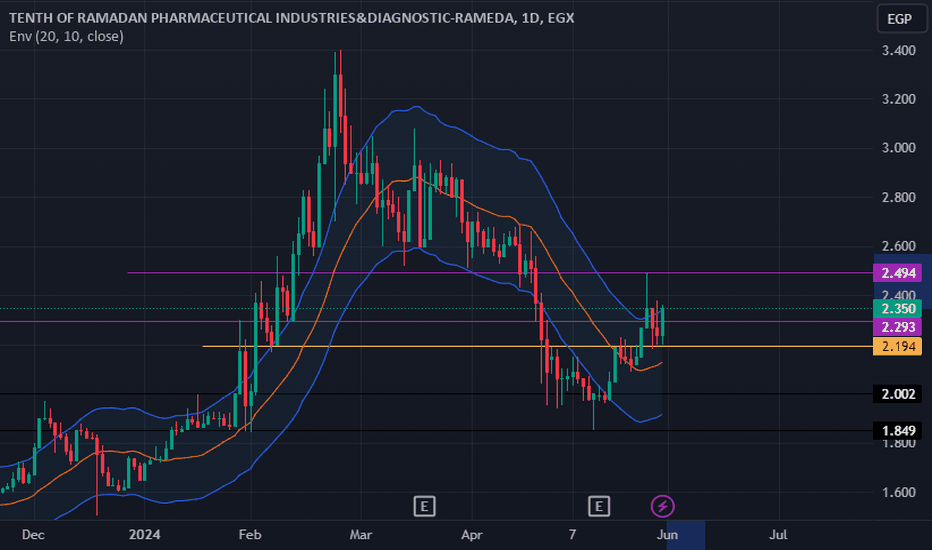Click the Mar label on time axis

point(361,535)
